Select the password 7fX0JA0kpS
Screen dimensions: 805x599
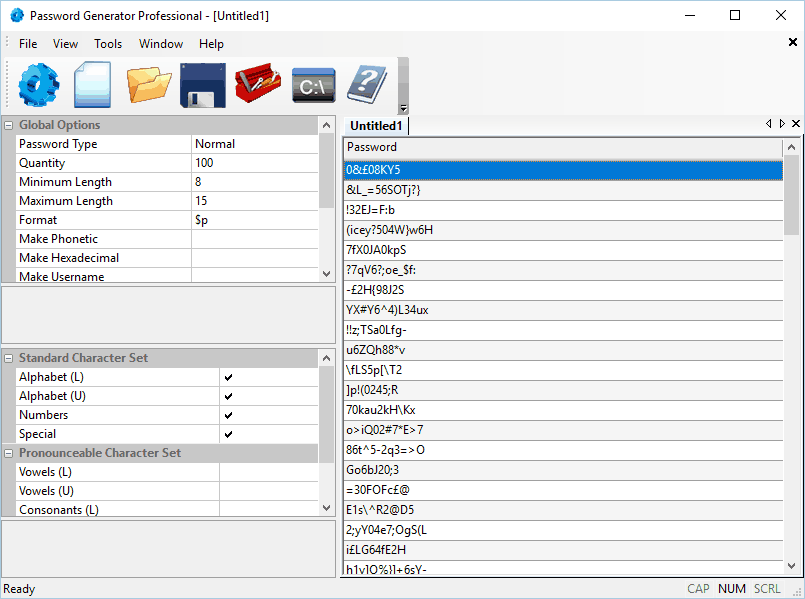563,250
